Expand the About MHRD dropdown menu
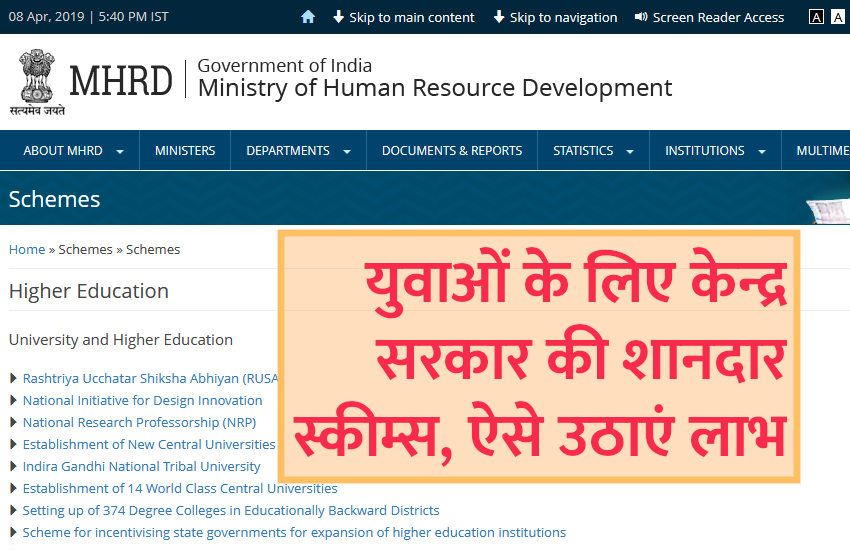The height and width of the screenshot is (550, 850). [x=72, y=151]
